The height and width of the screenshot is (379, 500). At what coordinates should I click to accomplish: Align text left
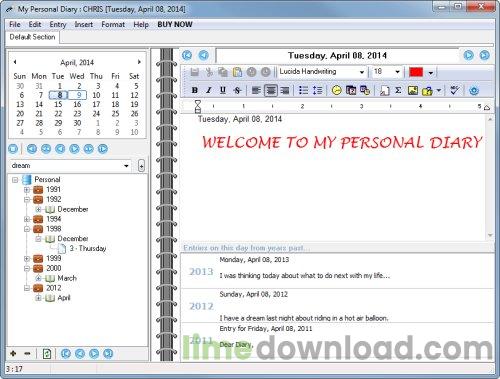[256, 90]
